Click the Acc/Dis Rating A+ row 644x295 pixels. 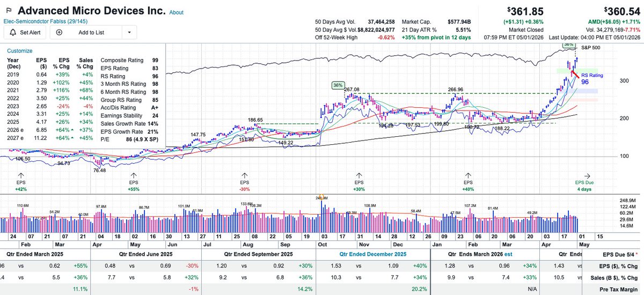pyautogui.click(x=130, y=107)
